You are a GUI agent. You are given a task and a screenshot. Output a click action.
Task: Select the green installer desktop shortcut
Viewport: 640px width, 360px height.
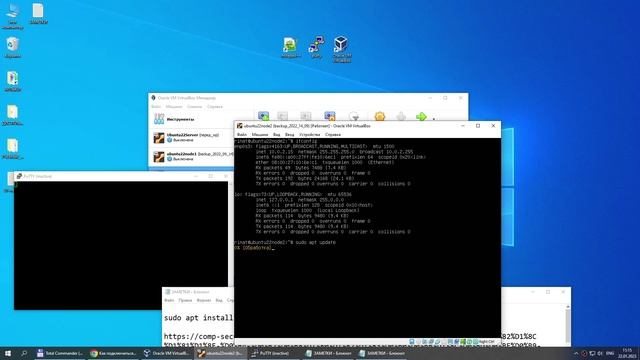pyautogui.click(x=290, y=47)
